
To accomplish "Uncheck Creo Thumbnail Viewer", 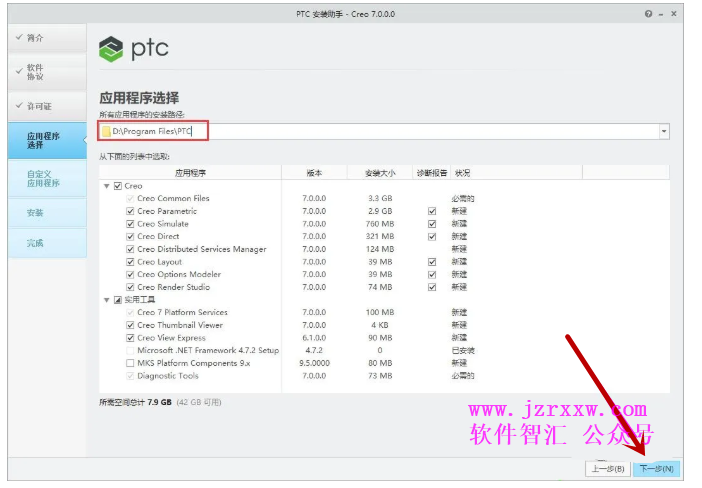I will point(130,325).
